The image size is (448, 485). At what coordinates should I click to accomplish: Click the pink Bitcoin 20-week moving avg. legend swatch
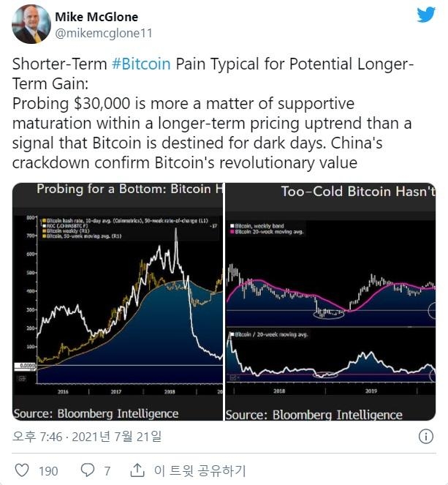pyautogui.click(x=232, y=232)
